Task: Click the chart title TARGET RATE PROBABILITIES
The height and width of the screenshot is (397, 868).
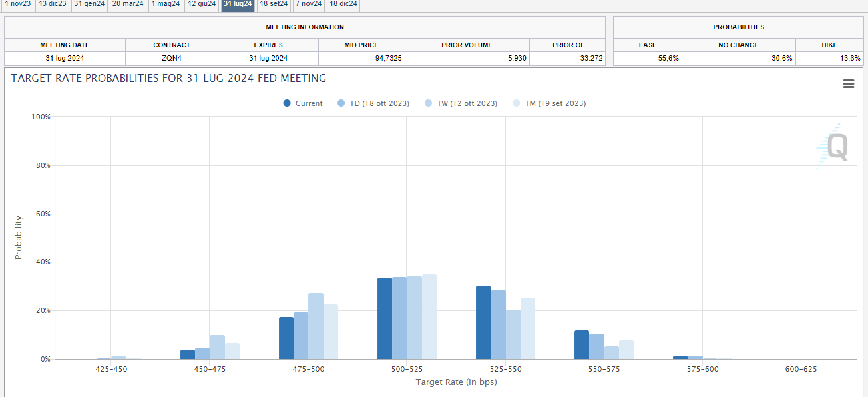Action: pos(168,78)
